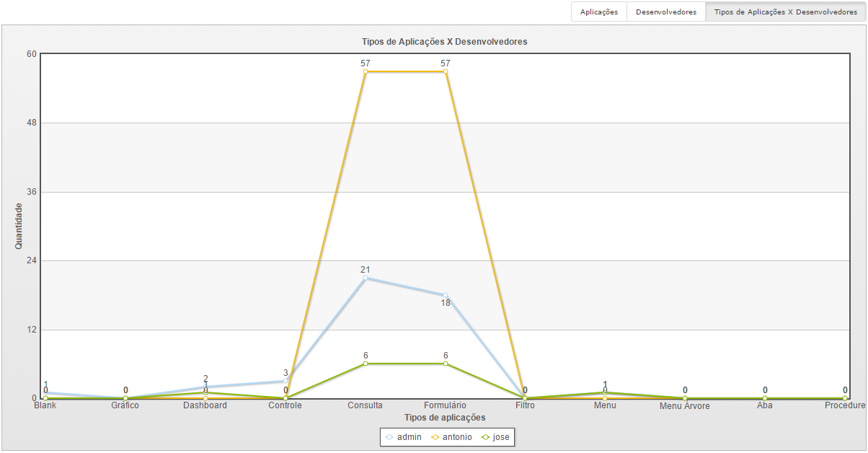
Task: Click the "Tipos de aplicações" x-axis title
Action: (x=445, y=418)
